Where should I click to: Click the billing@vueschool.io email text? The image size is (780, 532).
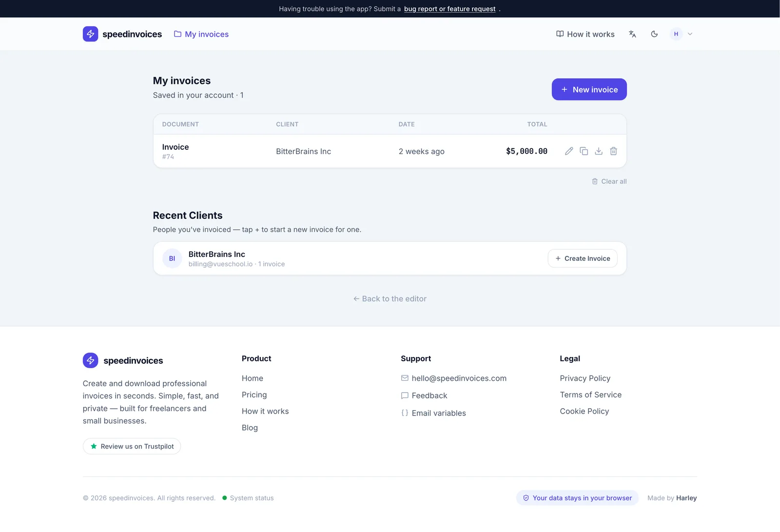point(221,264)
